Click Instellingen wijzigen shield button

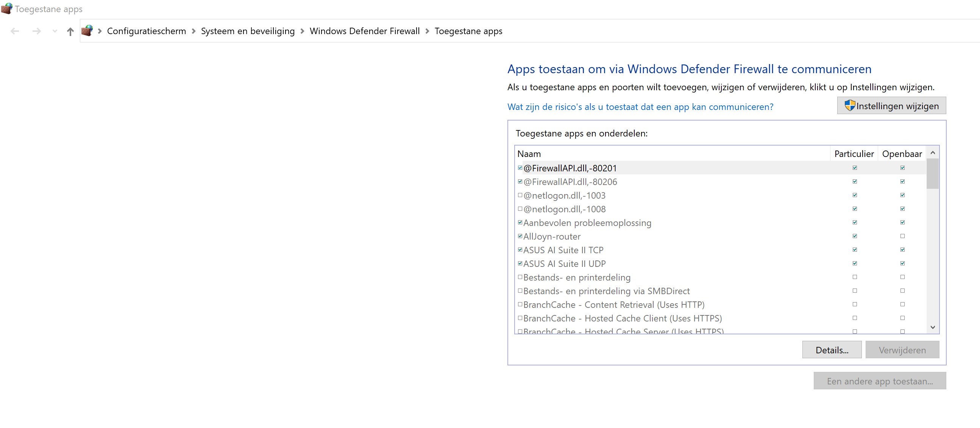(891, 106)
